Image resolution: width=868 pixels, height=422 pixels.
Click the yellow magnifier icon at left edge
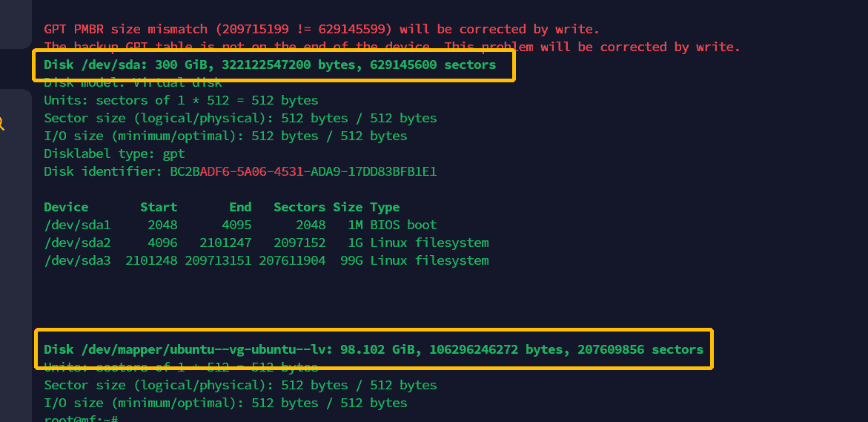(x=2, y=123)
